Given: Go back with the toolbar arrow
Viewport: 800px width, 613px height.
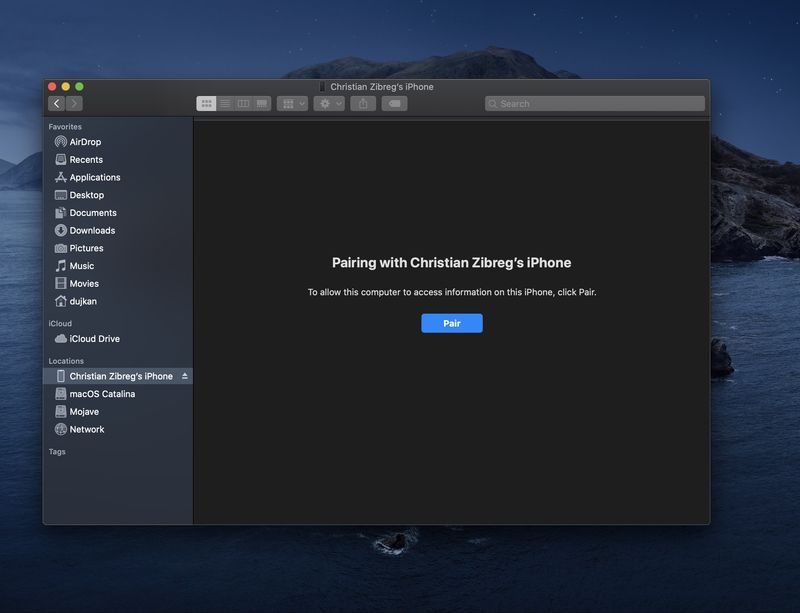Looking at the screenshot, I should pos(57,104).
